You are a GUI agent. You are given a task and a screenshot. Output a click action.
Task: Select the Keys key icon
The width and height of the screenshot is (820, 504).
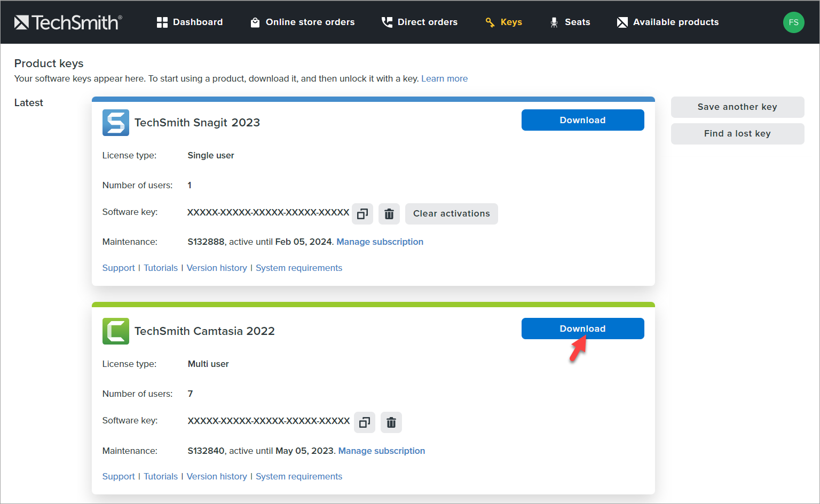(490, 22)
